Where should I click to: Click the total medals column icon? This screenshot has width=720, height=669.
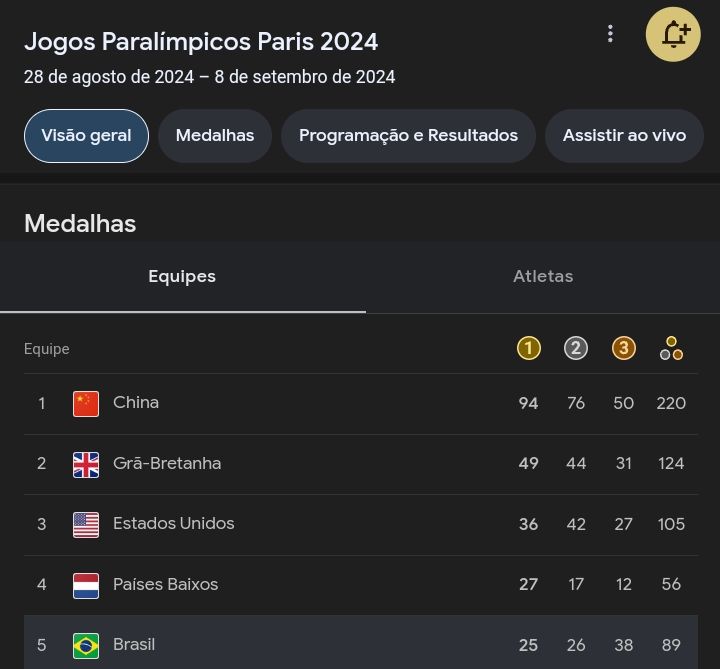tap(671, 349)
